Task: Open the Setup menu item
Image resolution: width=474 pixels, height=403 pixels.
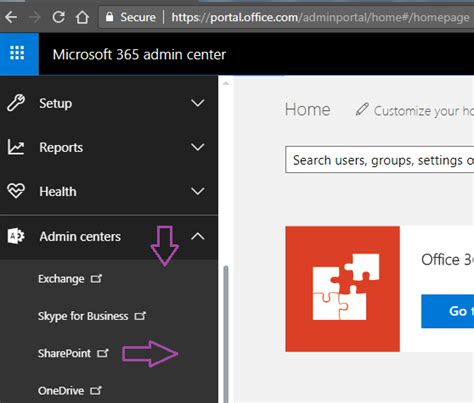Action: 109,103
